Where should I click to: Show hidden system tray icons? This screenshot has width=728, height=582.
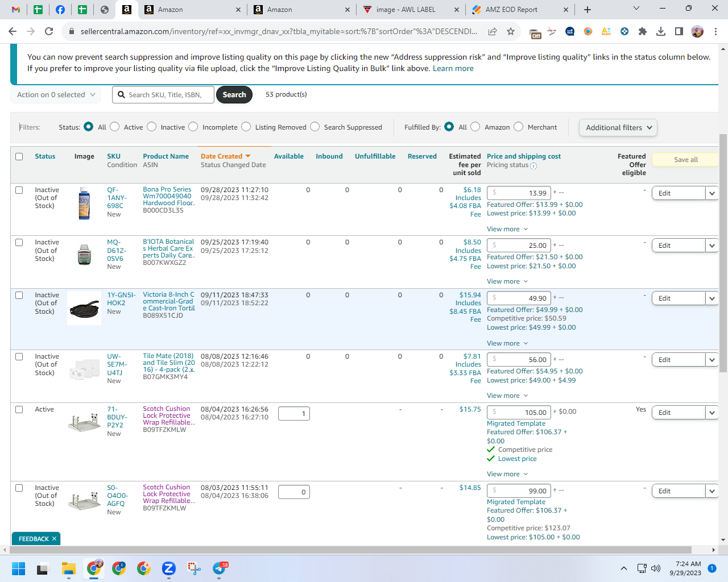[x=624, y=568]
